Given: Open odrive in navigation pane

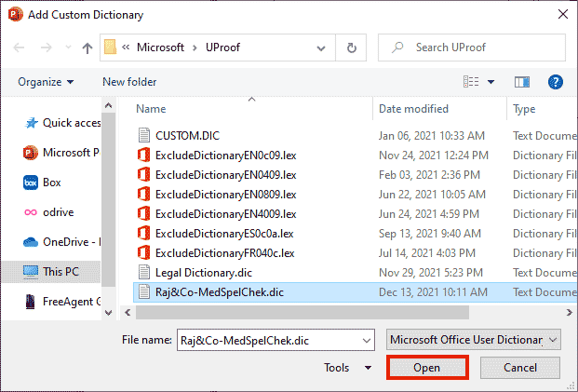Looking at the screenshot, I should (x=49, y=212).
